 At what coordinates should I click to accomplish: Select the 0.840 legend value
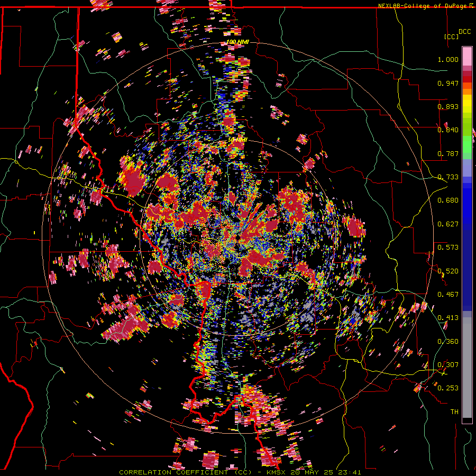point(448,130)
